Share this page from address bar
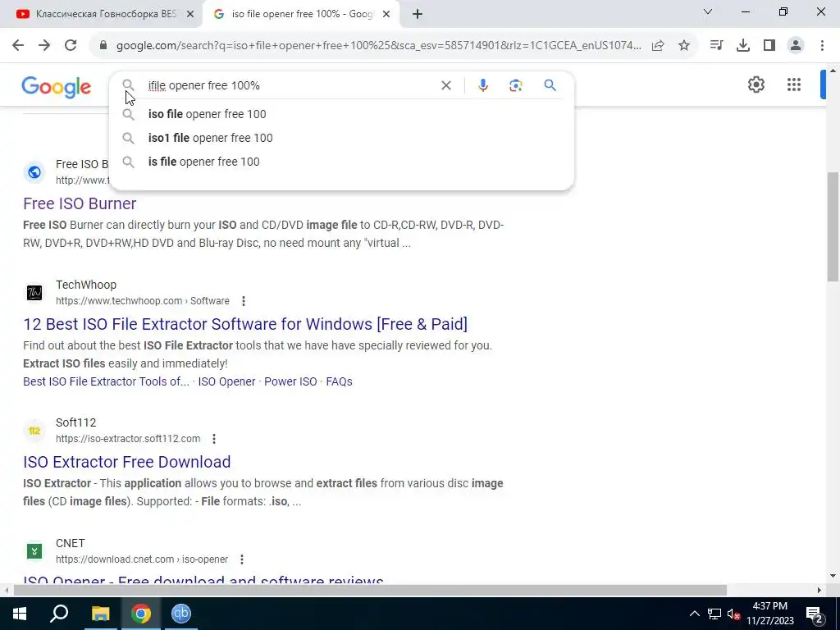The image size is (840, 630). pyautogui.click(x=658, y=46)
